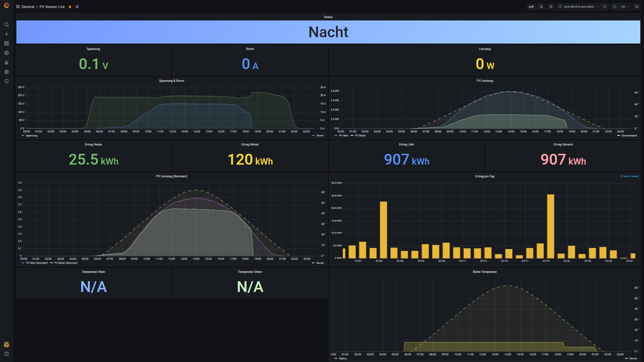
Task: Toggle Spannung series in legend
Action: (x=32, y=136)
